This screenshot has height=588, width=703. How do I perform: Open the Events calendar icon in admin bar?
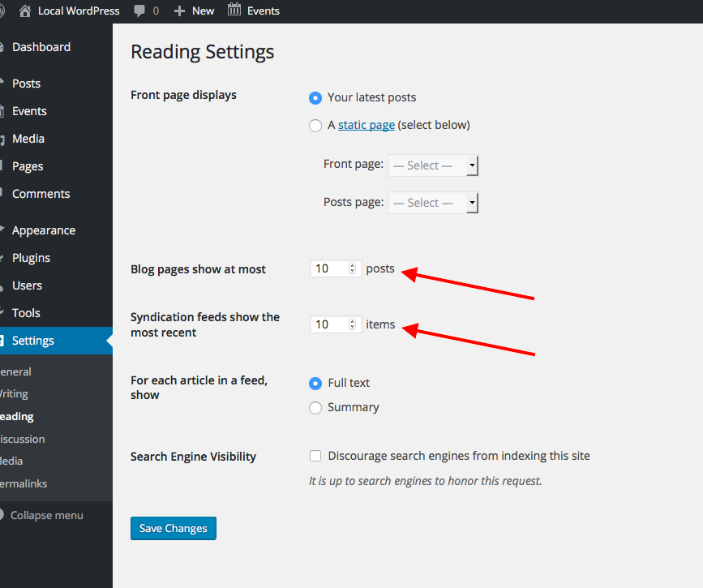click(x=234, y=11)
